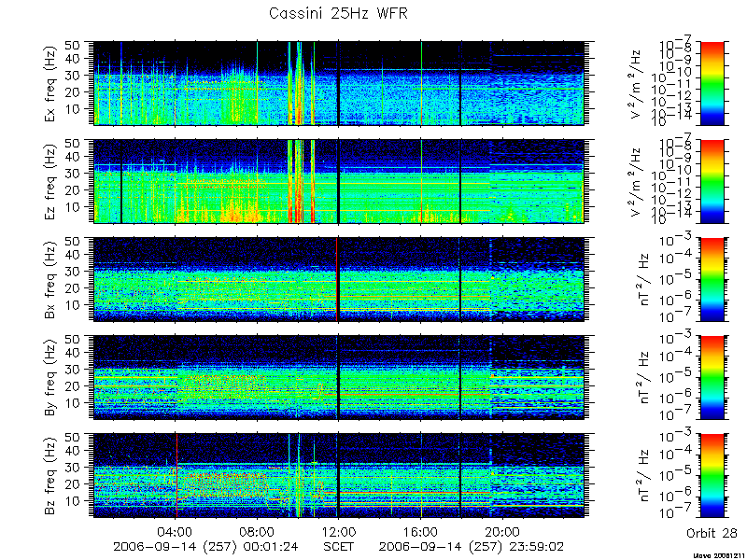Click the "16:00" time tick label
747x560 pixels.
coord(421,531)
